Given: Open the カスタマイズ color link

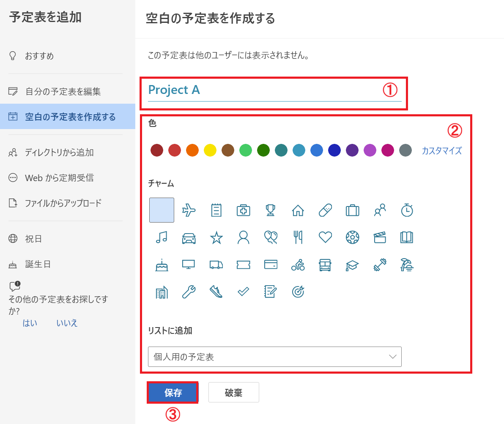Looking at the screenshot, I should 441,150.
